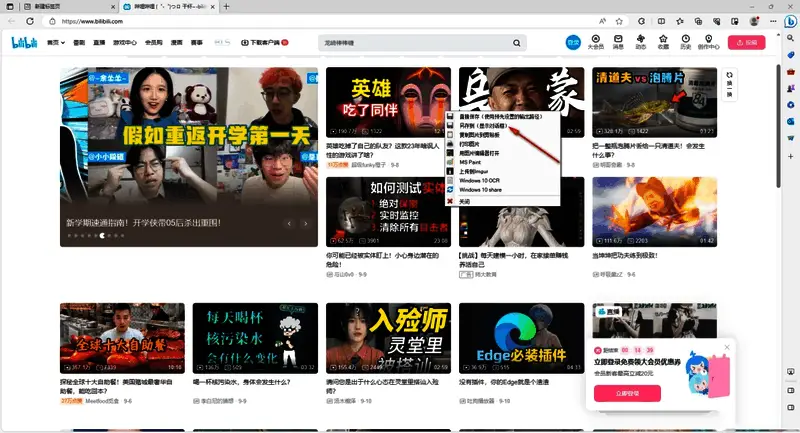This screenshot has width=800, height=433.
Task: Click the plus icon in the Edge sidebar
Action: pyautogui.click(x=790, y=157)
